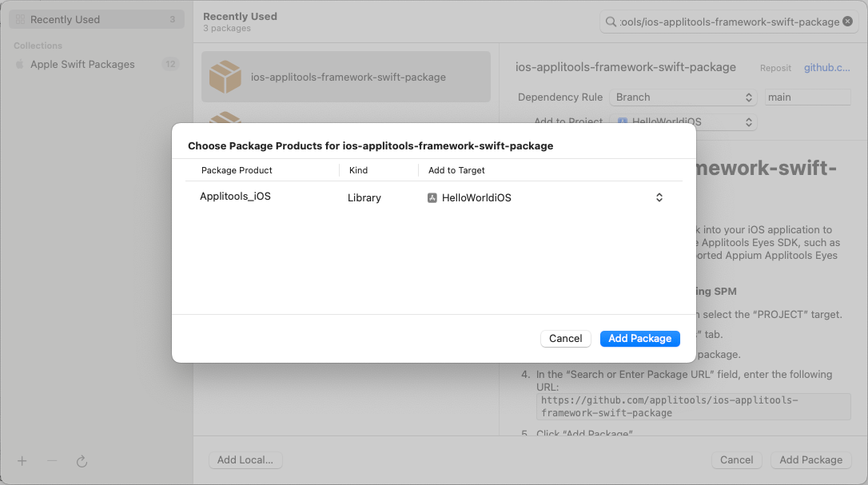868x485 pixels.
Task: Click the add collection plus icon
Action: 22,461
